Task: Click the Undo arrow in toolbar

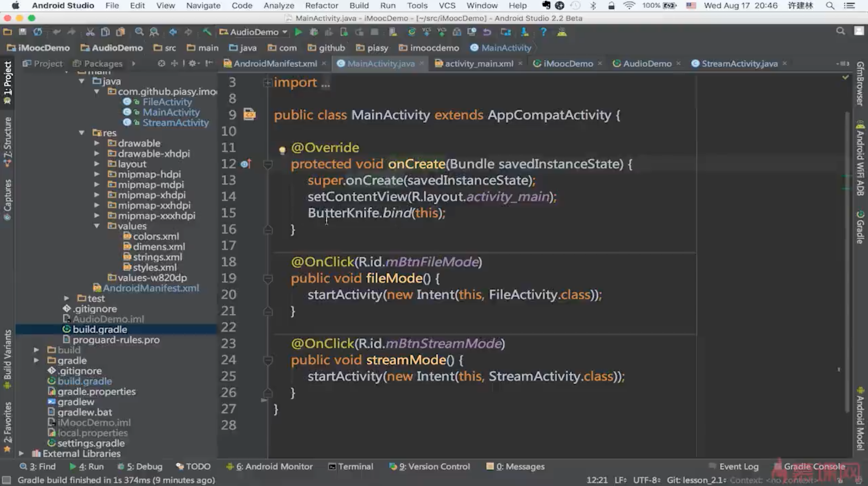Action: coord(56,32)
